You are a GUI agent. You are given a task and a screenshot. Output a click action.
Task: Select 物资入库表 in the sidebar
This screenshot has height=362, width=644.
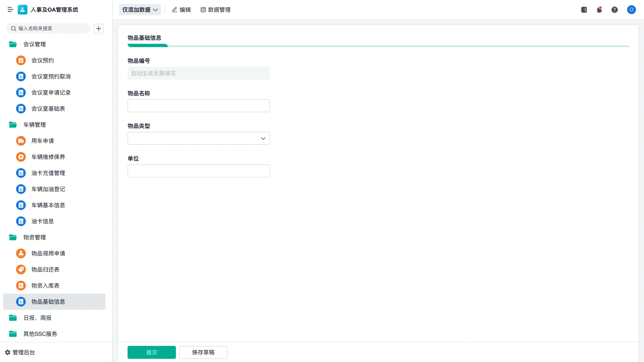pyautogui.click(x=45, y=286)
